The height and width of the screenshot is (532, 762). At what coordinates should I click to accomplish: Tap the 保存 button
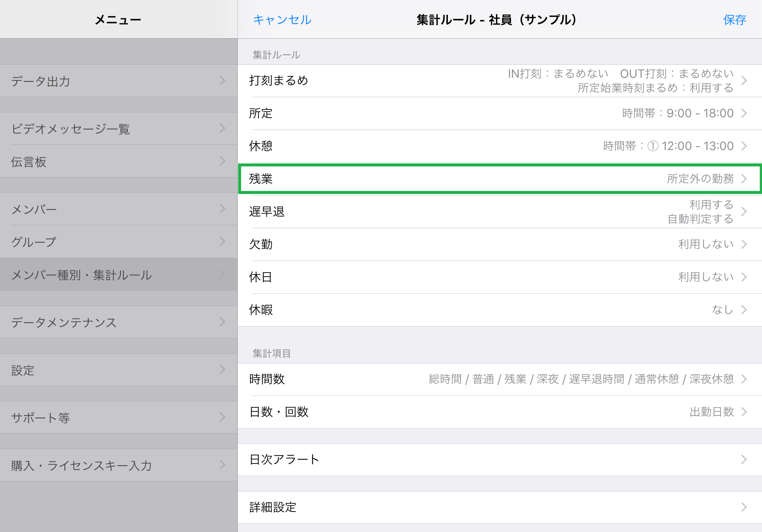pos(735,20)
